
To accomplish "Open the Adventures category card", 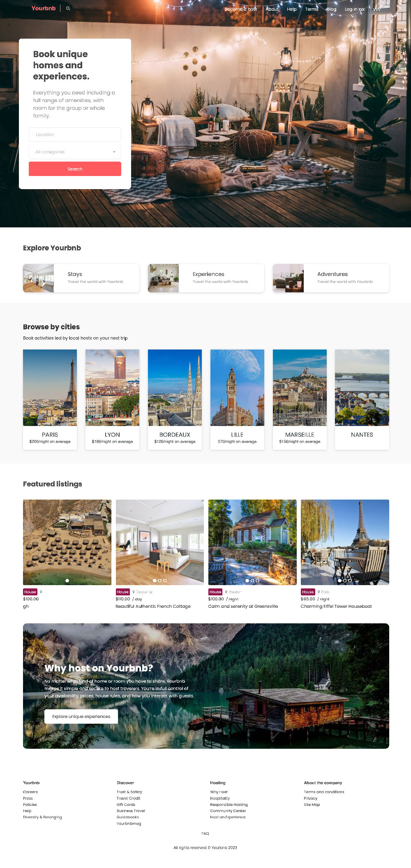I will pos(331,278).
